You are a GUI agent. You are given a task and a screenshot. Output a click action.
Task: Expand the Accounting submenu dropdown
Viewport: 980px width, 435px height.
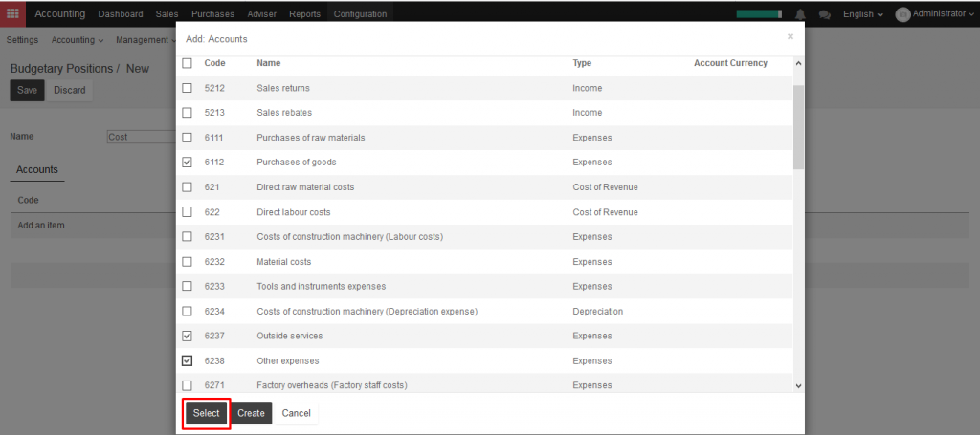[78, 40]
